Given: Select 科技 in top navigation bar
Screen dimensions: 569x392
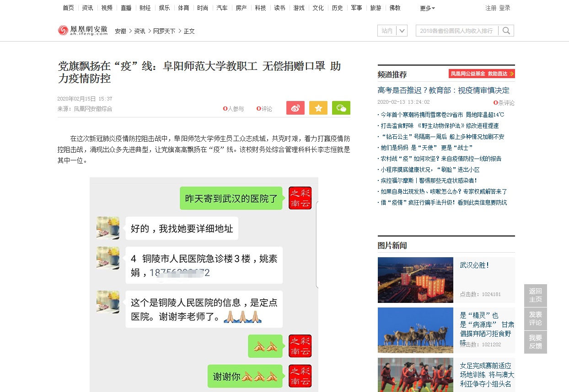Looking at the screenshot, I should click(x=260, y=8).
